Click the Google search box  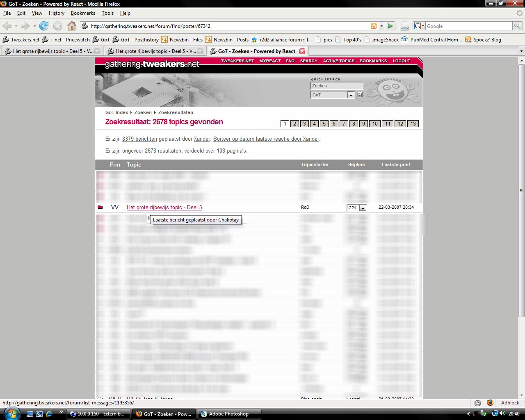click(x=469, y=26)
